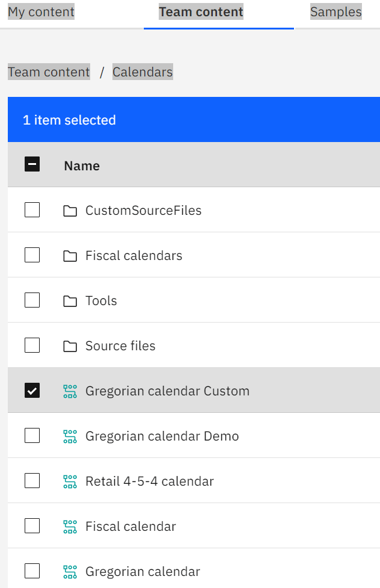Check the Fiscal calendars folder checkbox

pos(32,255)
